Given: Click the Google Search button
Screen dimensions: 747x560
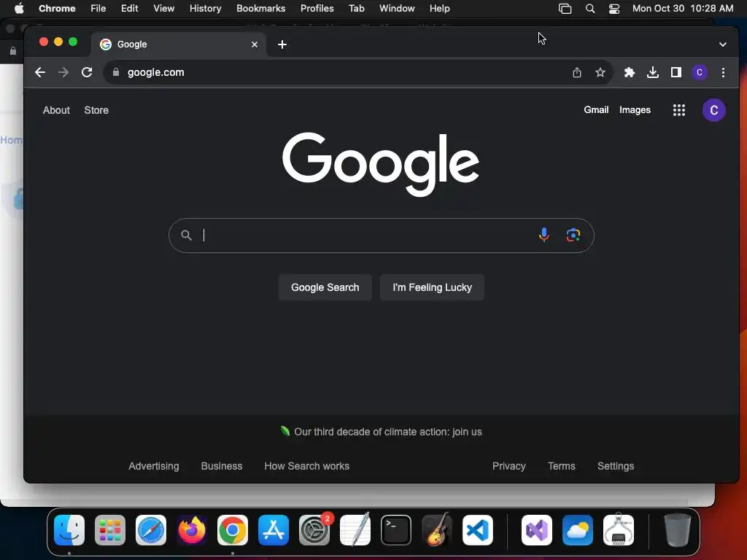Looking at the screenshot, I should (325, 287).
